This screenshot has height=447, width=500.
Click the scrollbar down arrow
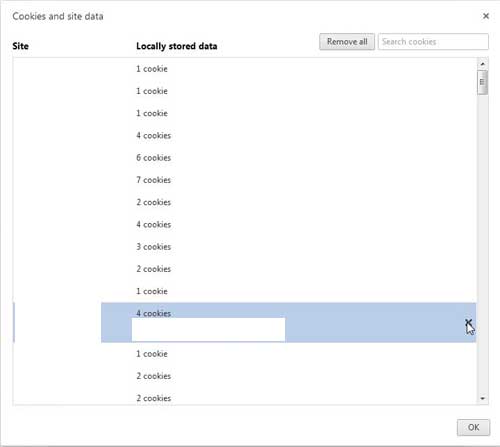[482, 398]
